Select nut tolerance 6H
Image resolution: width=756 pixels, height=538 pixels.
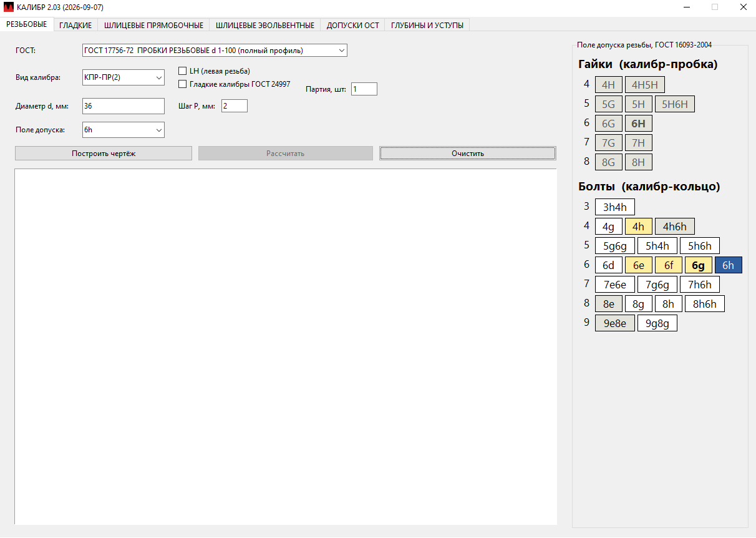pyautogui.click(x=639, y=124)
